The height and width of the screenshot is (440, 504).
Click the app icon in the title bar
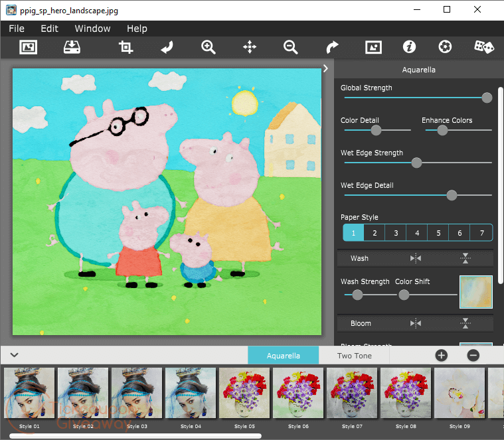[11, 10]
